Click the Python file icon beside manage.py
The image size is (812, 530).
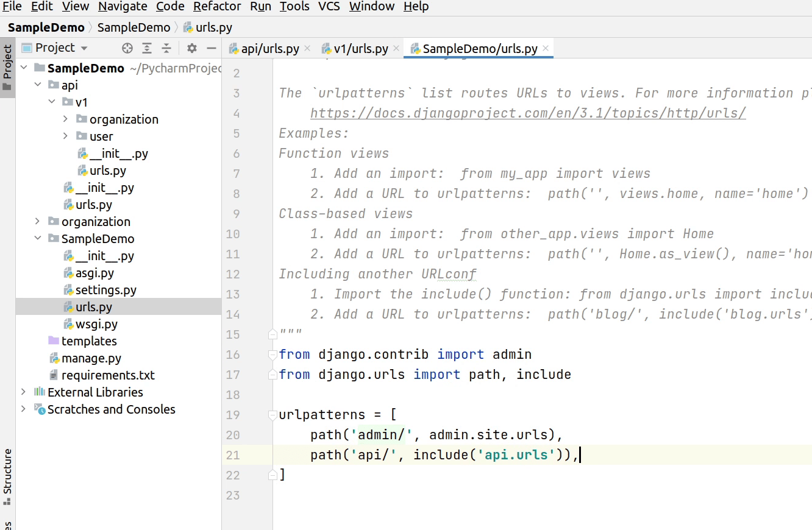[55, 358]
